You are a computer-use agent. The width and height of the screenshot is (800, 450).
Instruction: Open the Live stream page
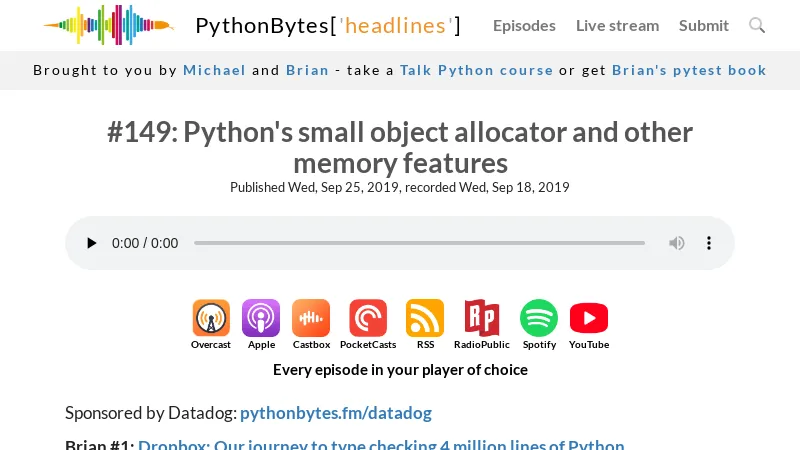(x=617, y=26)
